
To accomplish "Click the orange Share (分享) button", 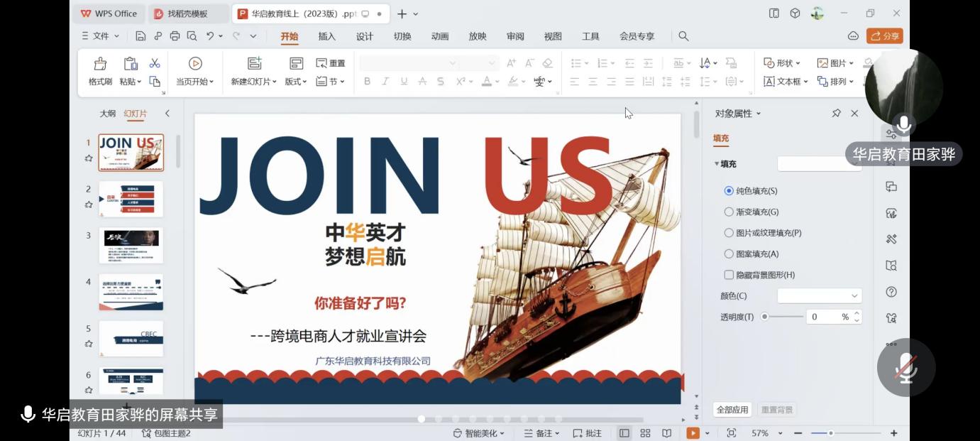I will click(x=884, y=36).
